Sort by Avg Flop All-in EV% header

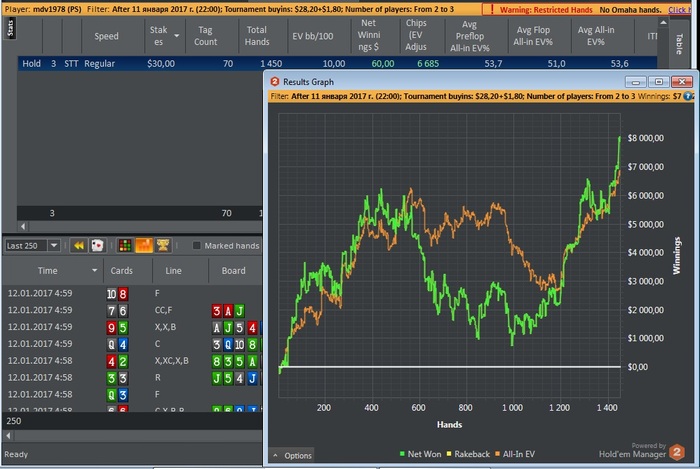[x=533, y=36]
